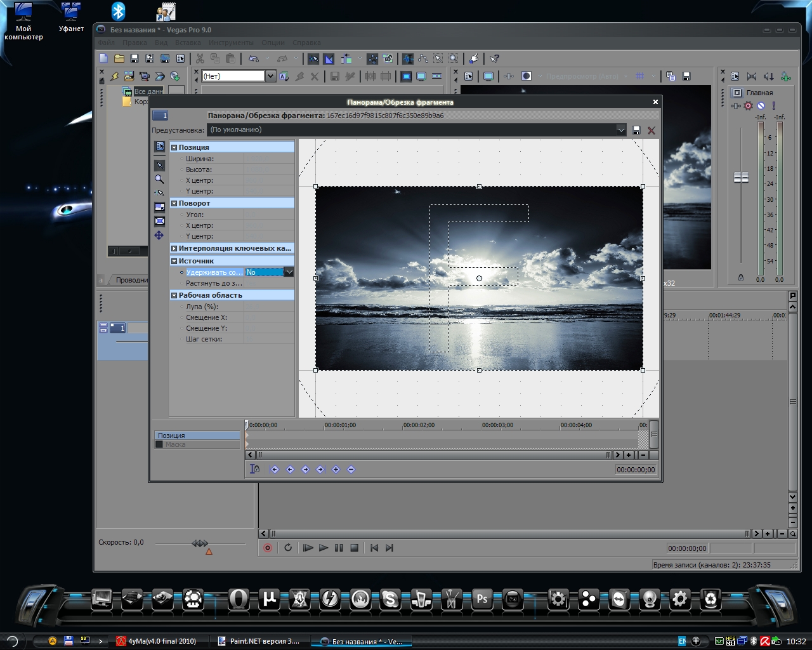Open Paint.NET from the Windows taskbar

(x=259, y=641)
